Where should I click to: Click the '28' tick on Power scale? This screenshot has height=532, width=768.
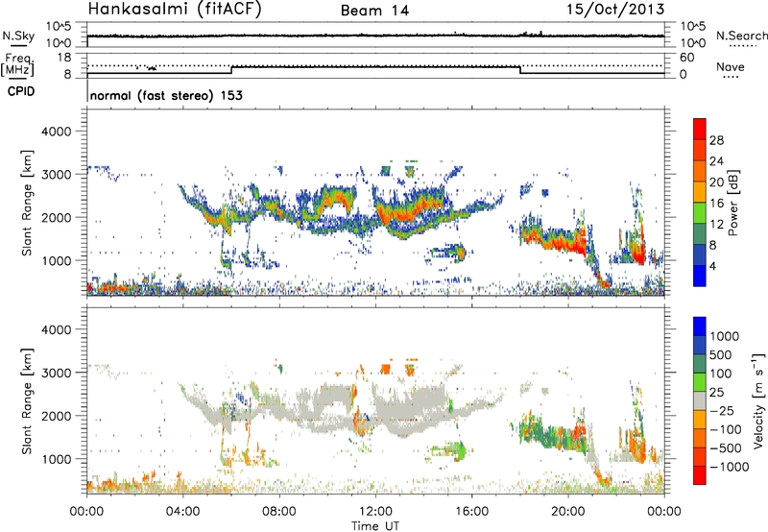point(716,140)
